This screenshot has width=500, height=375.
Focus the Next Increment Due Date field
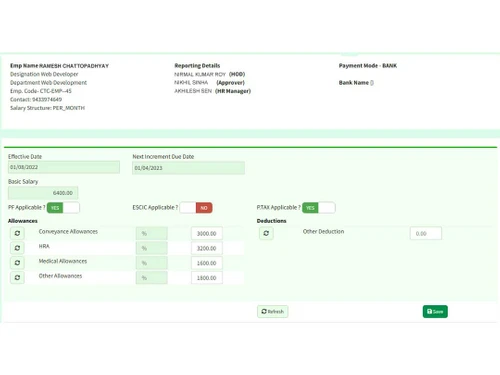188,168
